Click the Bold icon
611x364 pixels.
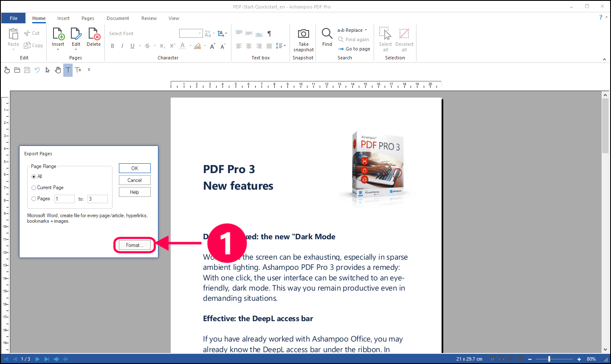tap(113, 46)
